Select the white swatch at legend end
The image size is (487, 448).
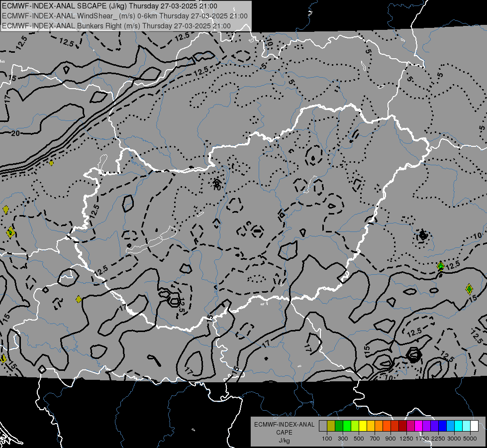[474, 426]
